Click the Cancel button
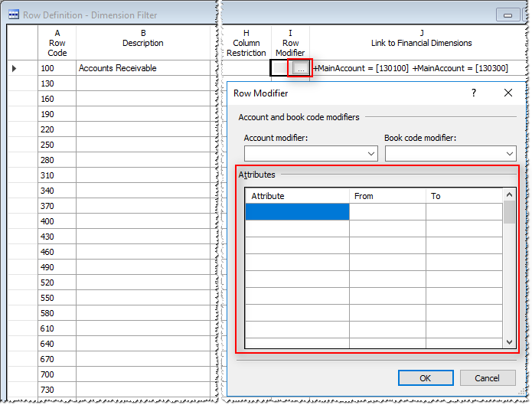The width and height of the screenshot is (532, 405). pos(487,377)
